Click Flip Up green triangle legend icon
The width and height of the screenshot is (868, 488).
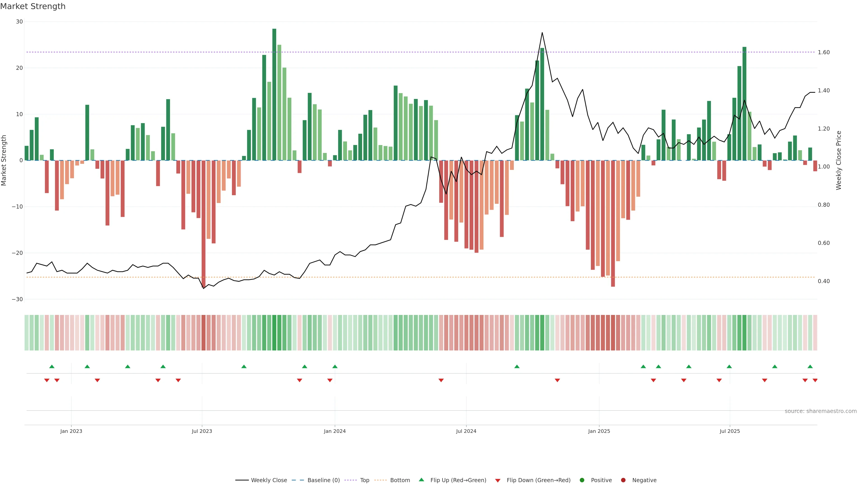click(421, 480)
